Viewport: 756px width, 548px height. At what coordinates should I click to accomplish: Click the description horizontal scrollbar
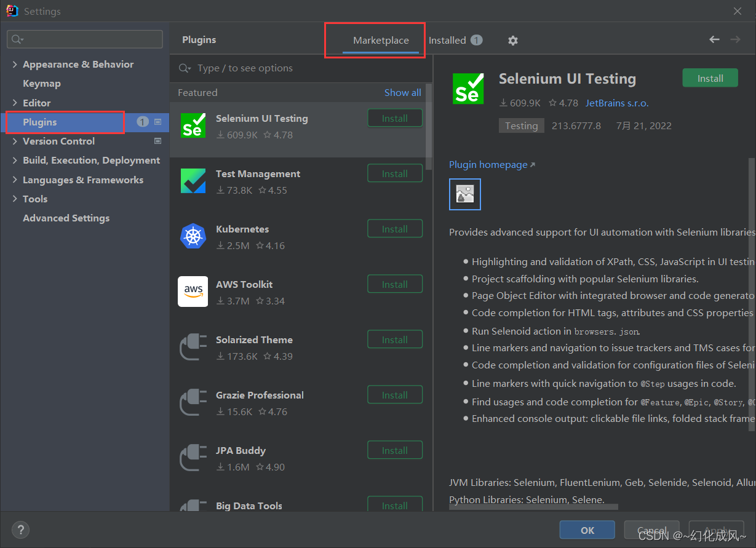[x=534, y=507]
